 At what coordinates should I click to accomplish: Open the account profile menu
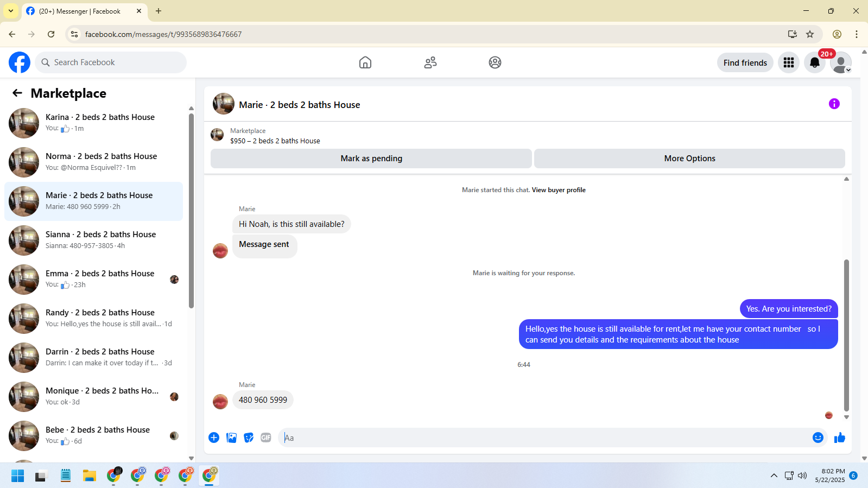[x=841, y=62]
